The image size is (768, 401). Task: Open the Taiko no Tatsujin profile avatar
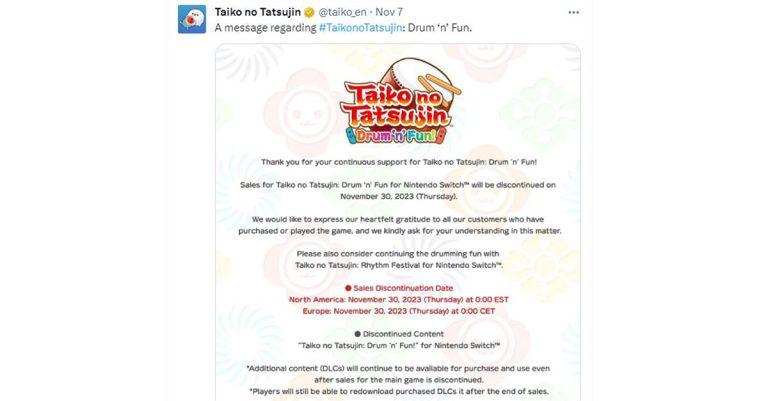(x=192, y=19)
